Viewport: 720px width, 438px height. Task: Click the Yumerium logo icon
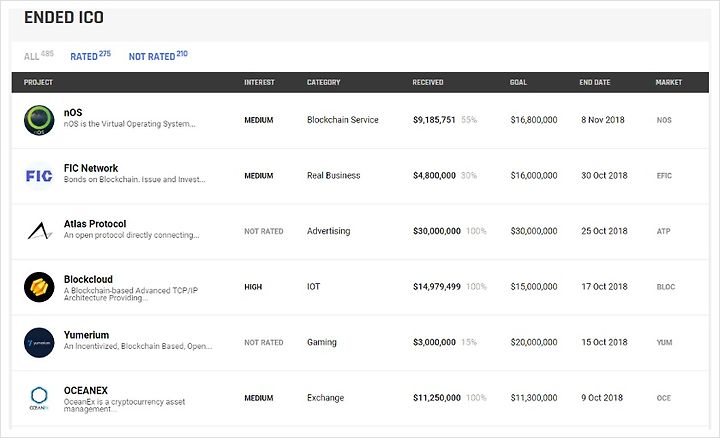coord(39,343)
